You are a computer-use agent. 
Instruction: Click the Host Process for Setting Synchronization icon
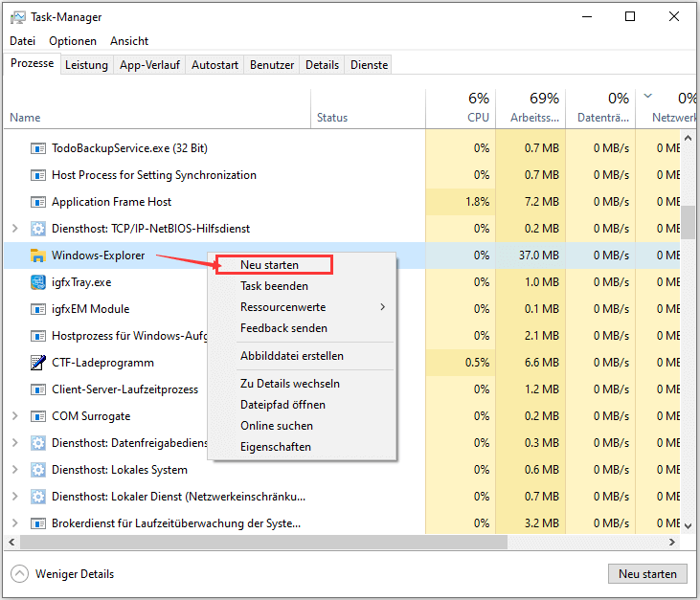[38, 175]
